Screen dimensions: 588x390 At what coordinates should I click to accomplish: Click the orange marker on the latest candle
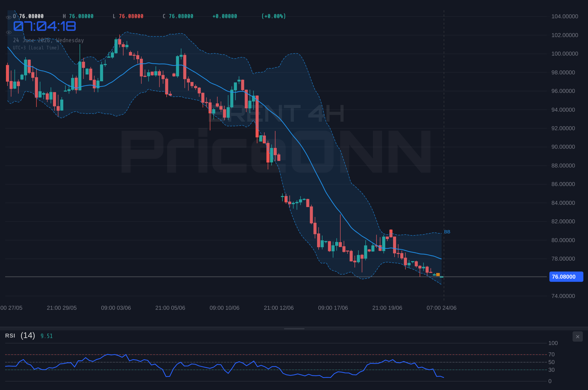438,274
